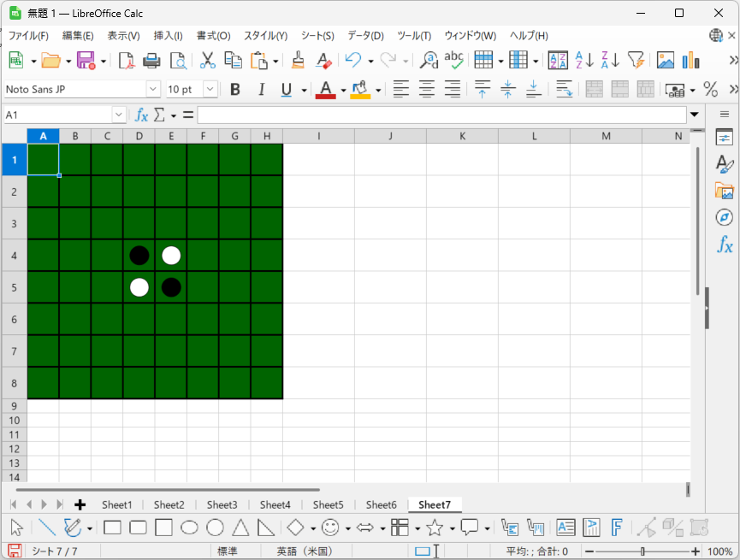Switch to the Sheet3 tab
The height and width of the screenshot is (560, 740).
tap(222, 504)
